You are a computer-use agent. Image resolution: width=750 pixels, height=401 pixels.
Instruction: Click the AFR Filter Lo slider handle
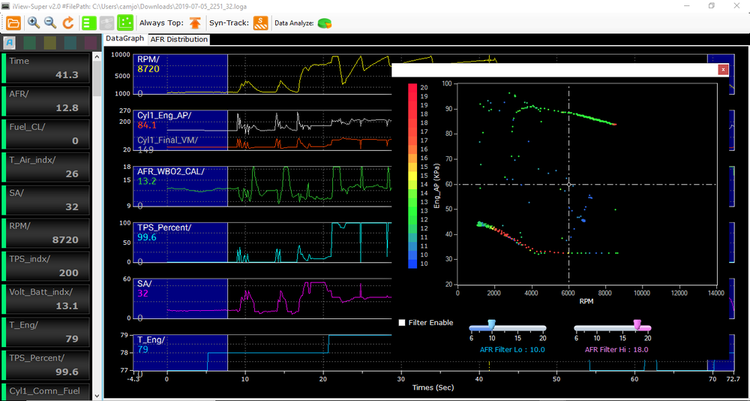pos(491,325)
